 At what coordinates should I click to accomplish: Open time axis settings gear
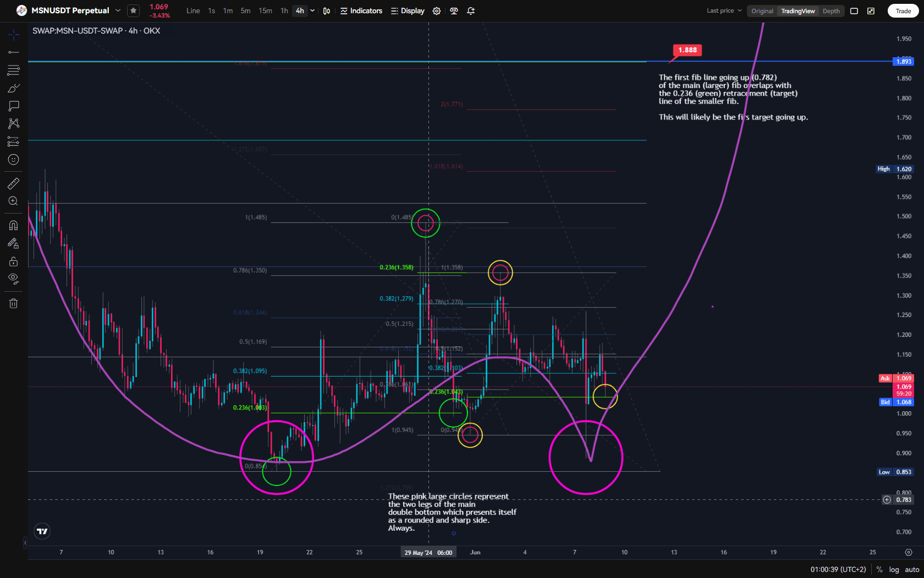pyautogui.click(x=909, y=552)
